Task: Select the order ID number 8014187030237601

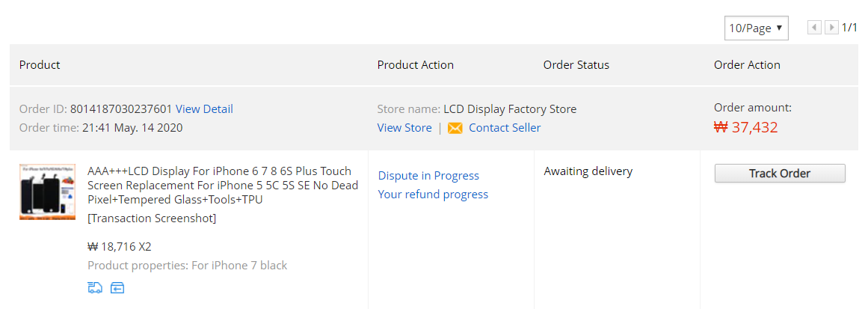Action: point(121,109)
